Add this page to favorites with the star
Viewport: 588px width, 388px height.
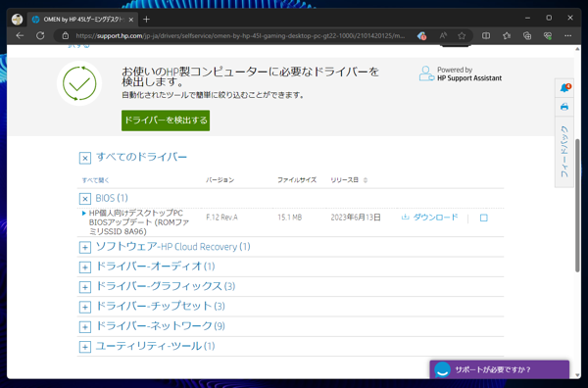point(462,35)
